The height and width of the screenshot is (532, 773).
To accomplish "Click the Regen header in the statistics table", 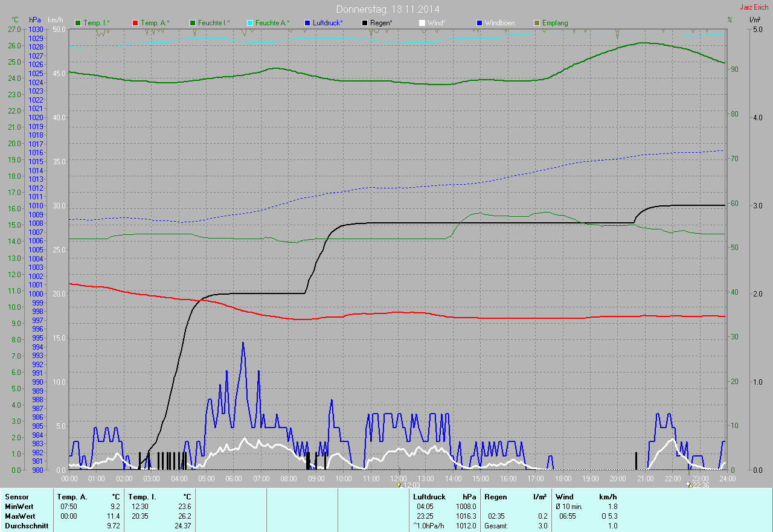I will pyautogui.click(x=495, y=497).
